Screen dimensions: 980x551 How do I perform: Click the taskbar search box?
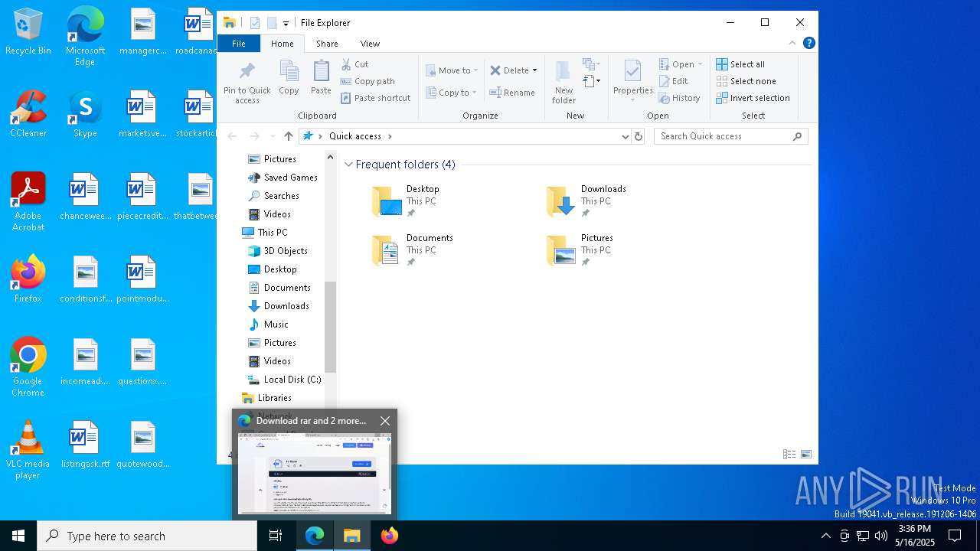click(147, 536)
